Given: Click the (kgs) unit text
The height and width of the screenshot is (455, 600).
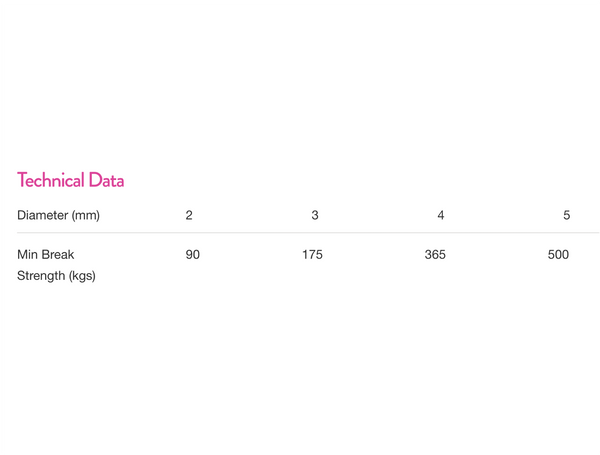Looking at the screenshot, I should pos(82,276).
